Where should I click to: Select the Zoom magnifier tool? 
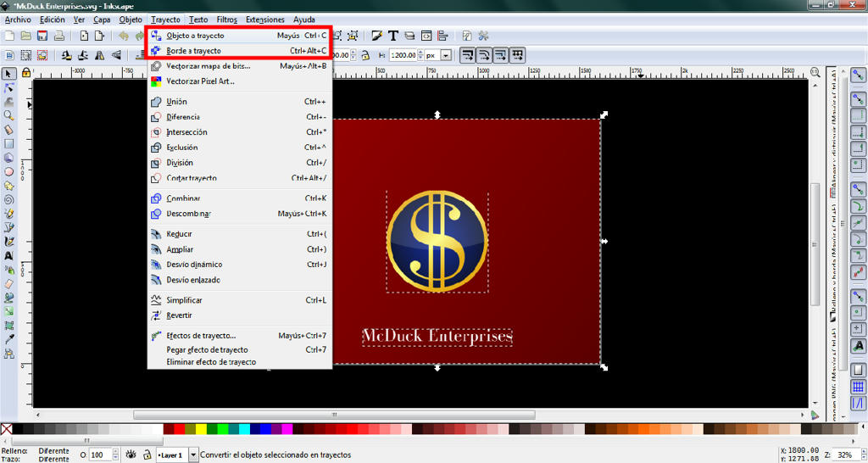8,115
